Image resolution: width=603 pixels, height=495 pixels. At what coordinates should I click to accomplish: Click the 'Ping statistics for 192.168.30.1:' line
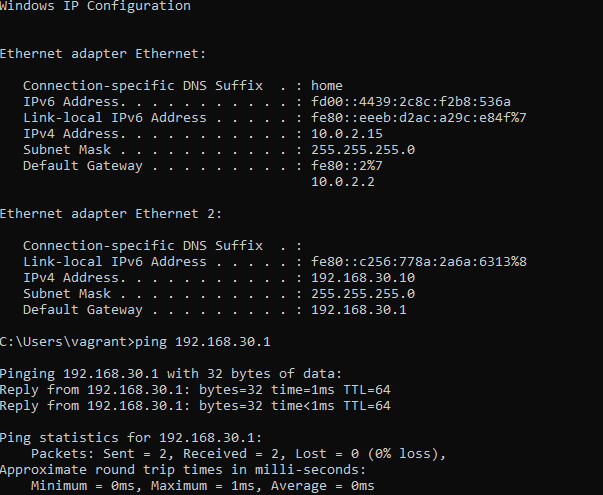point(131,438)
